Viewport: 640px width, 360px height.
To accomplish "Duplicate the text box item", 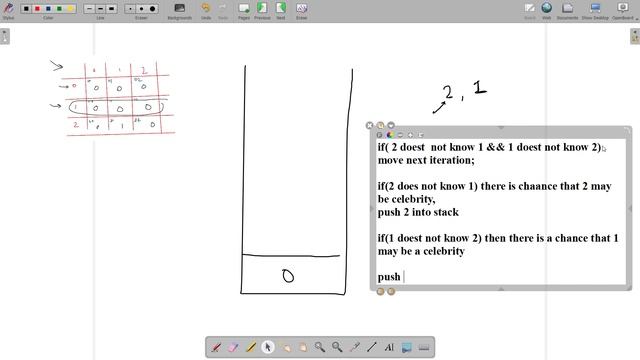I will [380, 125].
